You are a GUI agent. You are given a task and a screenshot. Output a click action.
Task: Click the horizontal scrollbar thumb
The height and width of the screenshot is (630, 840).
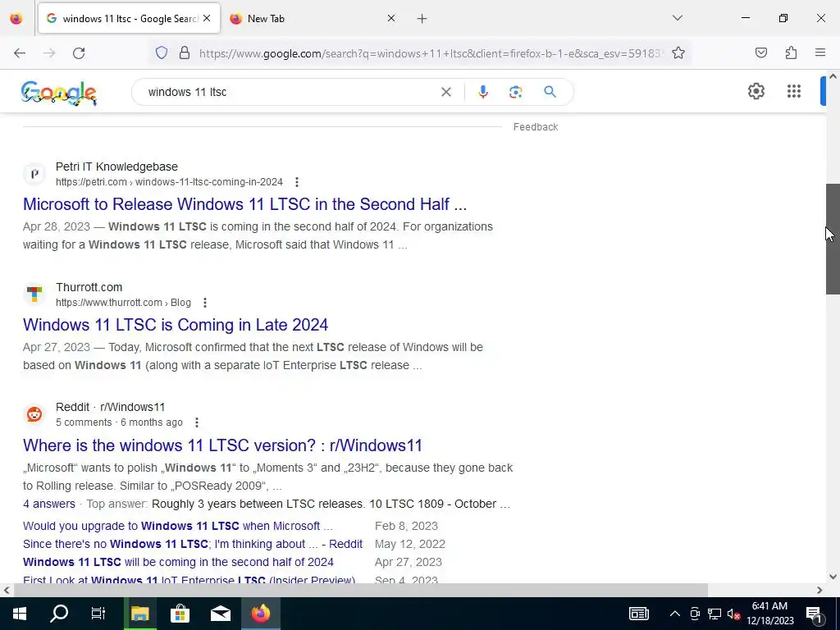[361, 590]
